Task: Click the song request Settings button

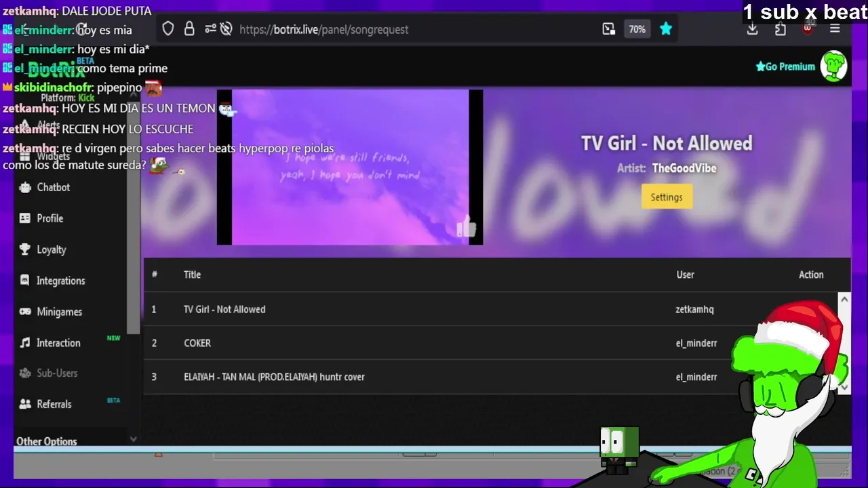Action: coord(667,197)
